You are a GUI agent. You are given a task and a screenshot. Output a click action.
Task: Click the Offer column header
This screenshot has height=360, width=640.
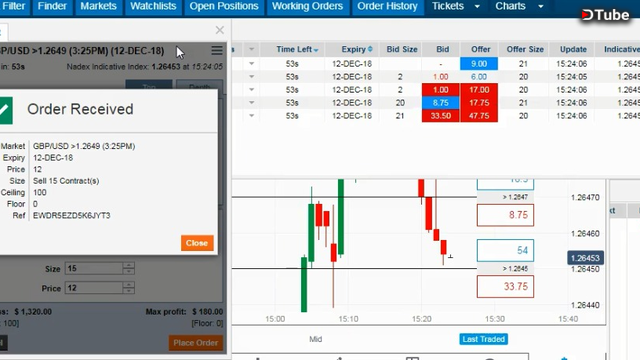480,49
